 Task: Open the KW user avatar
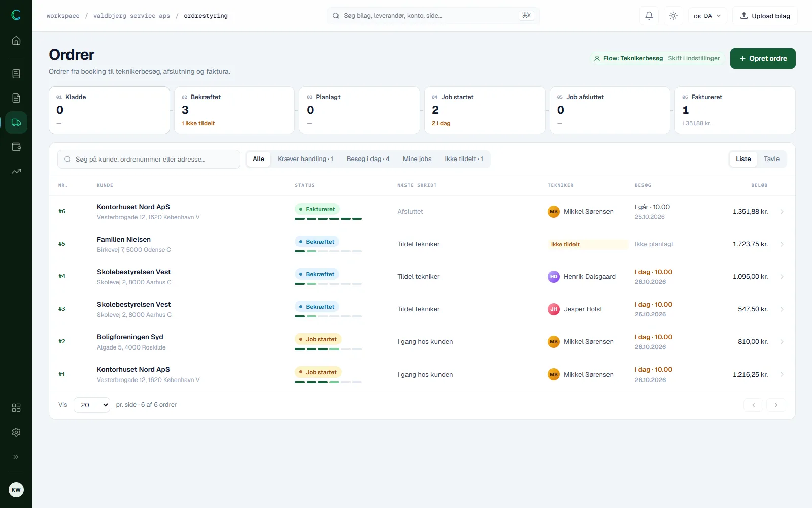click(x=16, y=490)
